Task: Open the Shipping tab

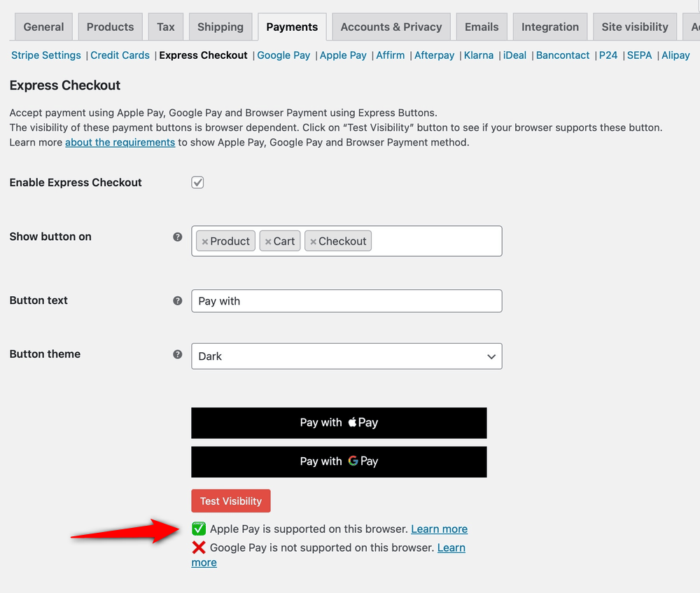Action: 220,27
